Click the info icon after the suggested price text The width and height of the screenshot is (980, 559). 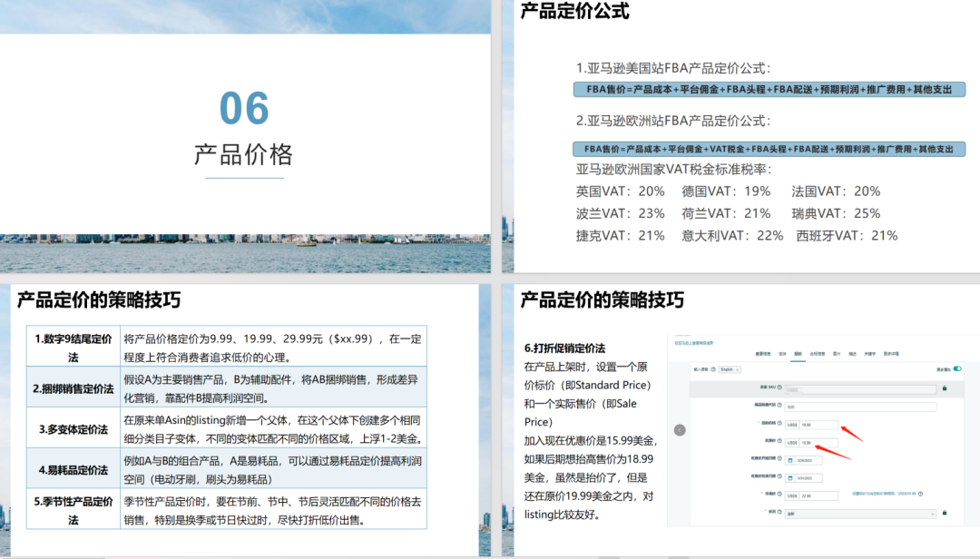pos(920,495)
